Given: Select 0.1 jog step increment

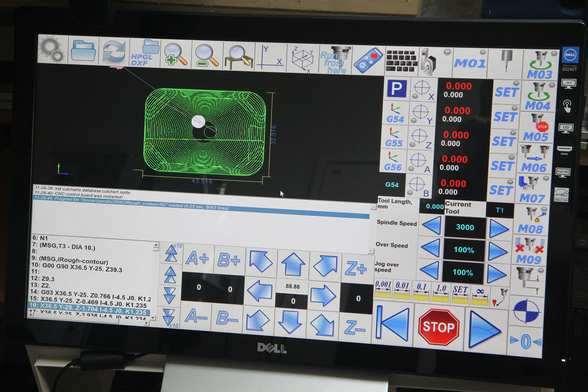Looking at the screenshot, I should click(x=421, y=292).
